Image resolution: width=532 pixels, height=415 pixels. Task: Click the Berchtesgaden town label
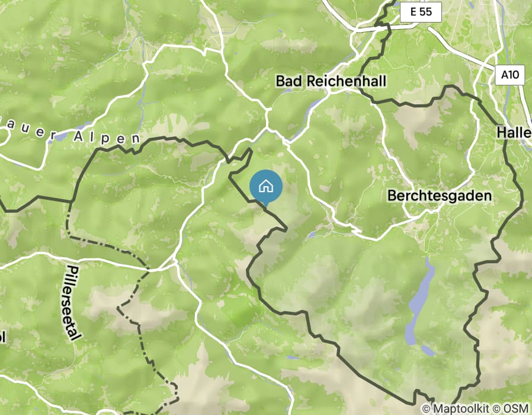[440, 196]
